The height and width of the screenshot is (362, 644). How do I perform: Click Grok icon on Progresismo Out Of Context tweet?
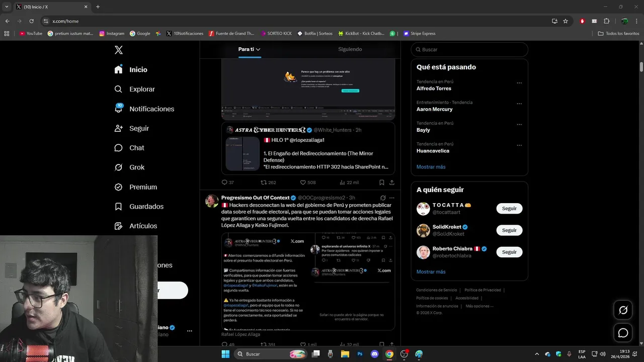click(383, 198)
